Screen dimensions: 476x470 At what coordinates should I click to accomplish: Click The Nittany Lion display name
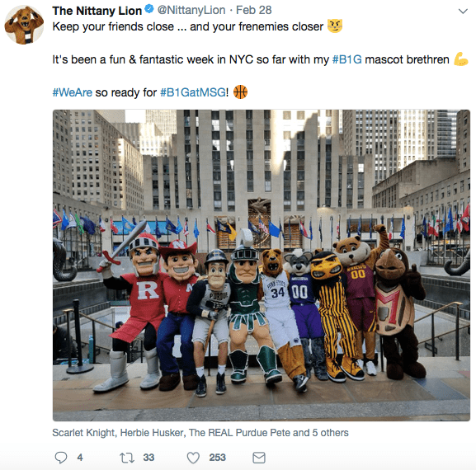[x=97, y=11]
